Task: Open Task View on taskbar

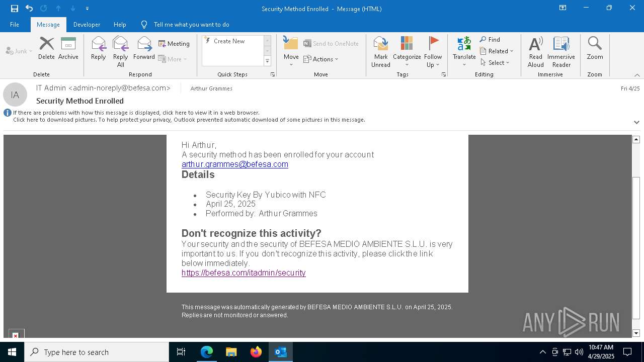Action: coord(181,352)
